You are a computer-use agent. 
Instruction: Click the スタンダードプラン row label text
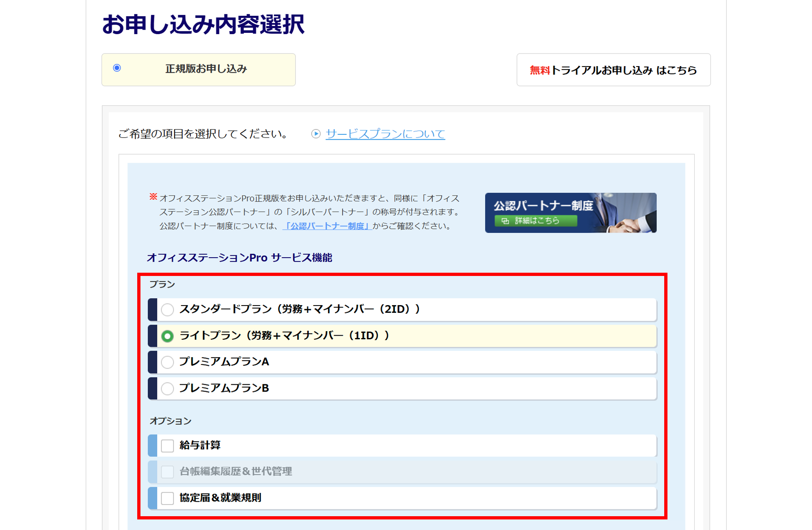tap(300, 309)
